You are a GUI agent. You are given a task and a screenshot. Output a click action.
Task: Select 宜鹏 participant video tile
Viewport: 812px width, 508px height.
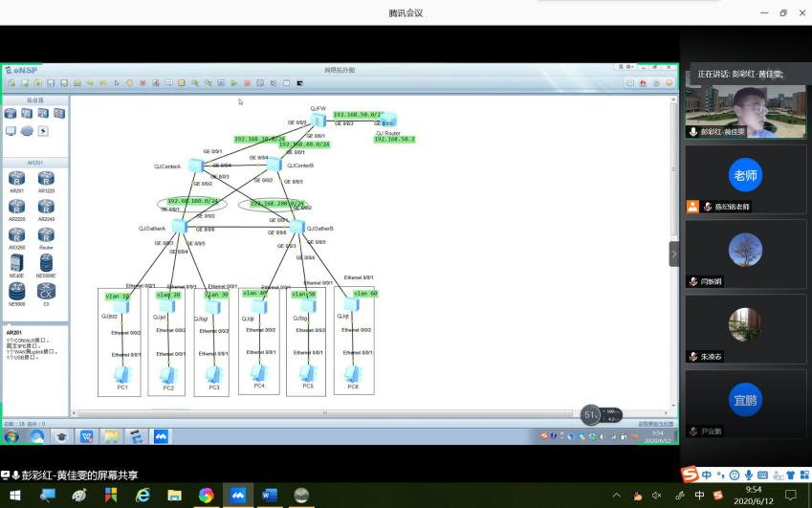[745, 401]
